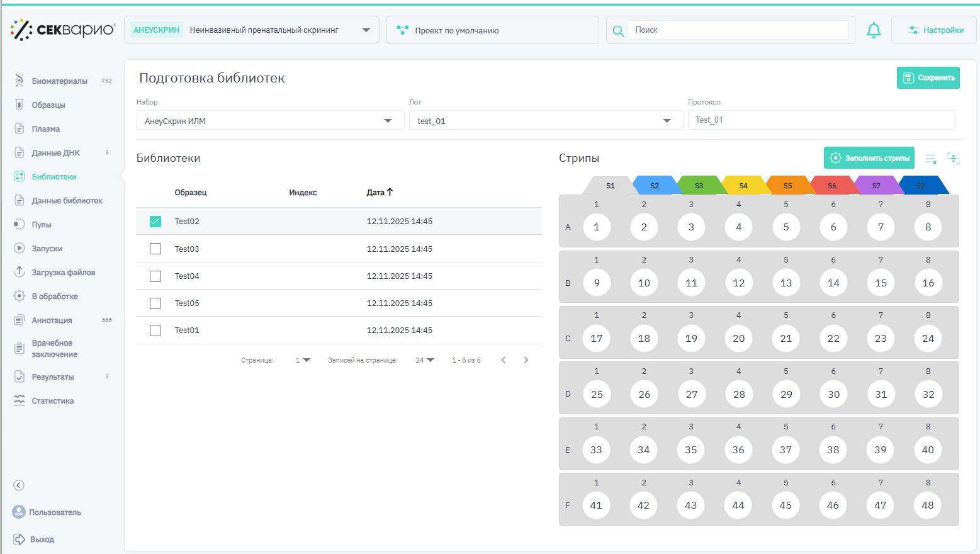
Task: Click the notification bell icon
Action: pos(874,30)
